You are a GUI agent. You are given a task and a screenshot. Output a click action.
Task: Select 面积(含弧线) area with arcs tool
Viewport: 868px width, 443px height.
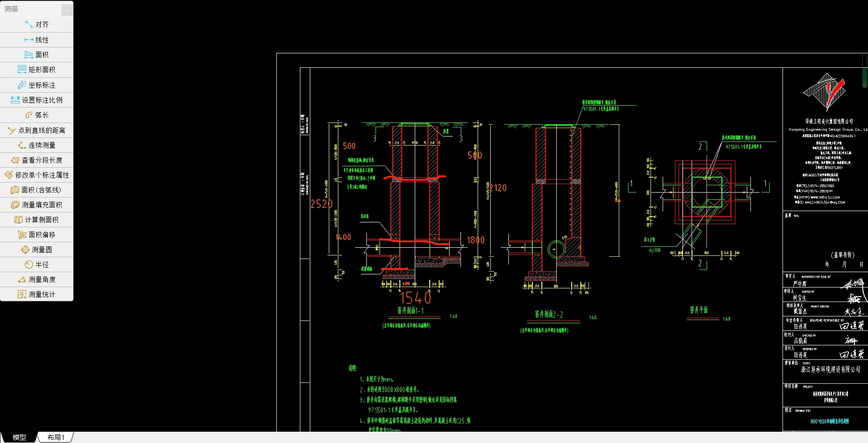pos(37,190)
